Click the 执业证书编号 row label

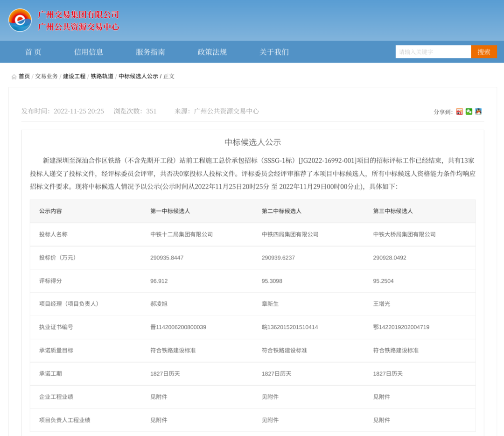pyautogui.click(x=56, y=327)
